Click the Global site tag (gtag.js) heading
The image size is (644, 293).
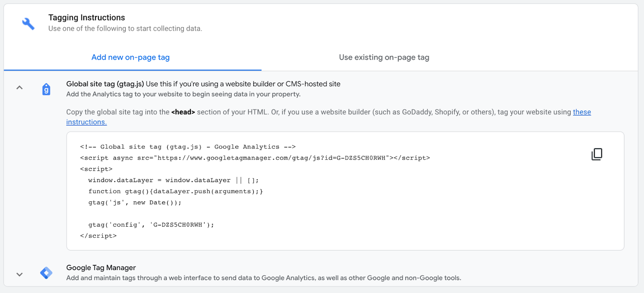105,84
